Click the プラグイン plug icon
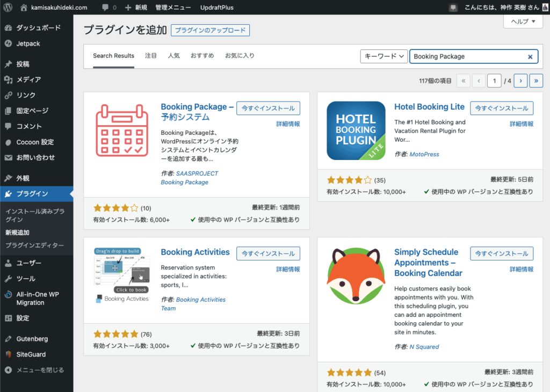Screen dimensions: 550x392 9,193
